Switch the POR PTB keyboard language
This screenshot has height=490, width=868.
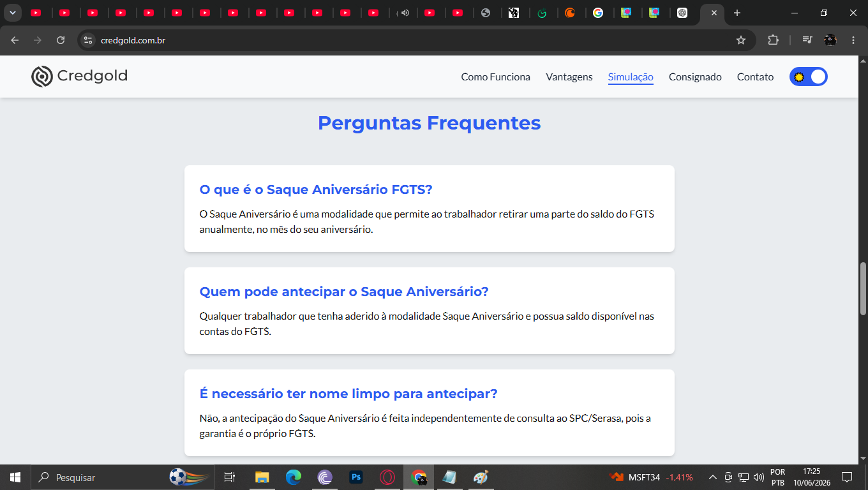778,477
